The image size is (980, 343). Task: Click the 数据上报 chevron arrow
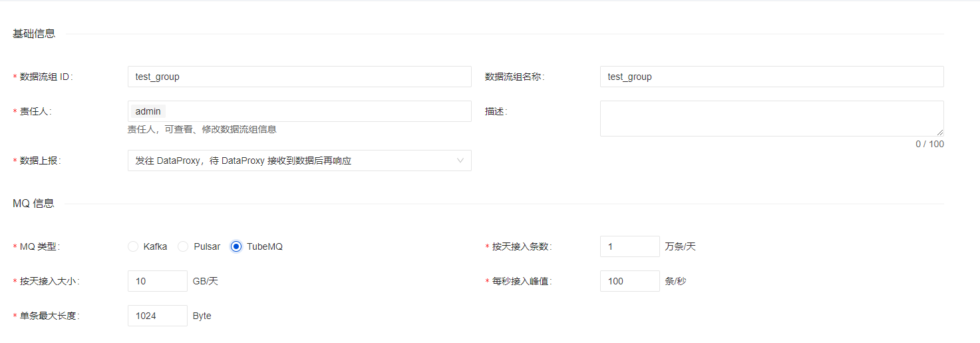pyautogui.click(x=460, y=161)
